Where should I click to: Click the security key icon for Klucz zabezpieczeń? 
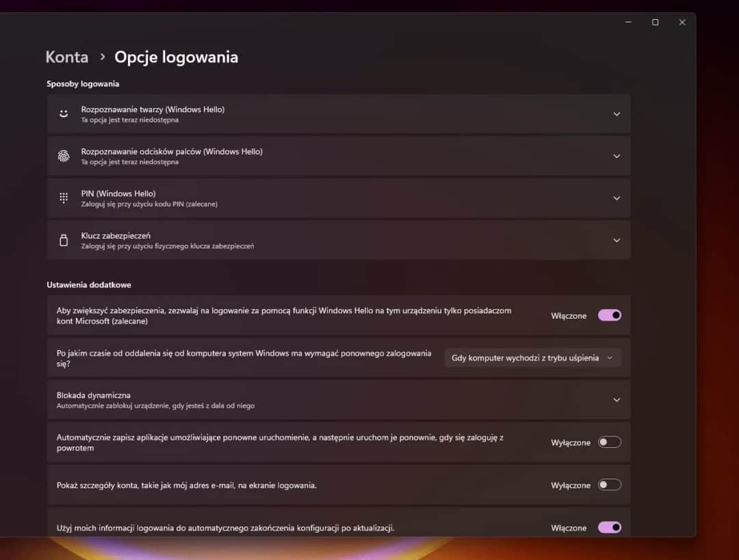coord(64,240)
